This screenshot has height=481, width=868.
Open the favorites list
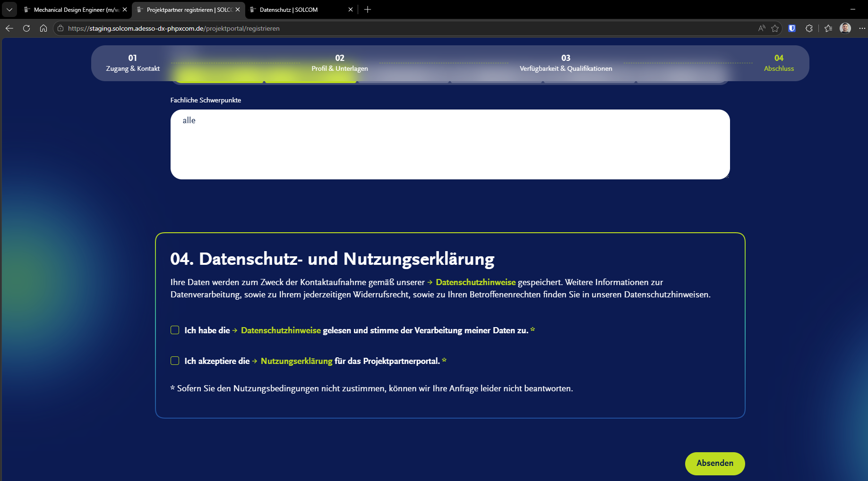[x=828, y=28]
